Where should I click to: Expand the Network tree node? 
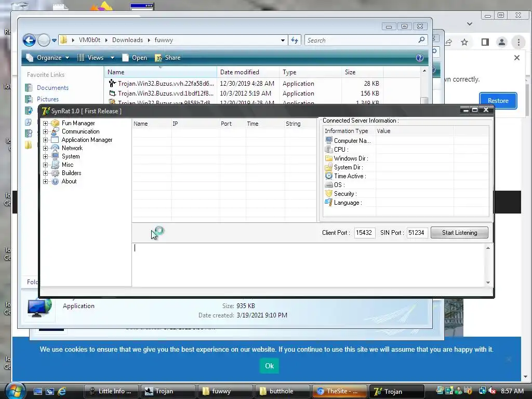pos(46,148)
